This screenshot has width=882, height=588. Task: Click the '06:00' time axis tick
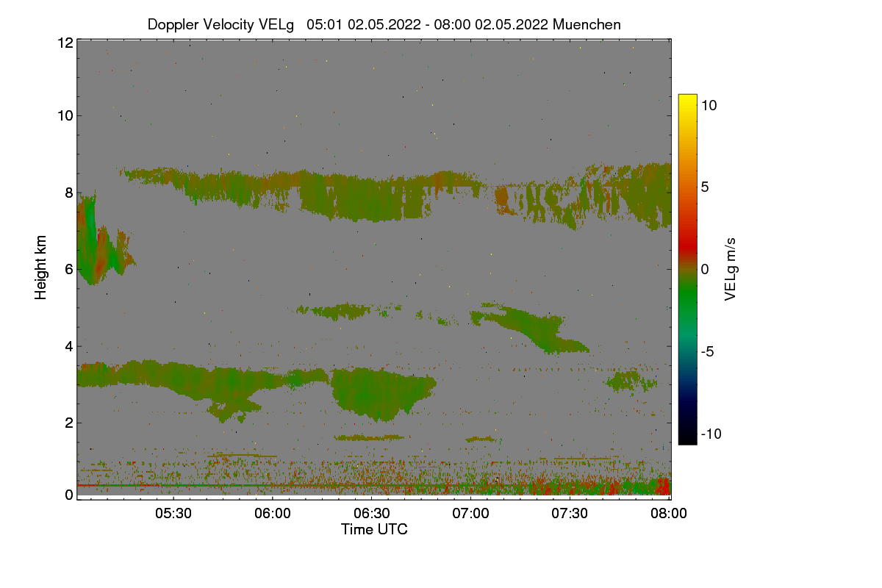pyautogui.click(x=272, y=514)
